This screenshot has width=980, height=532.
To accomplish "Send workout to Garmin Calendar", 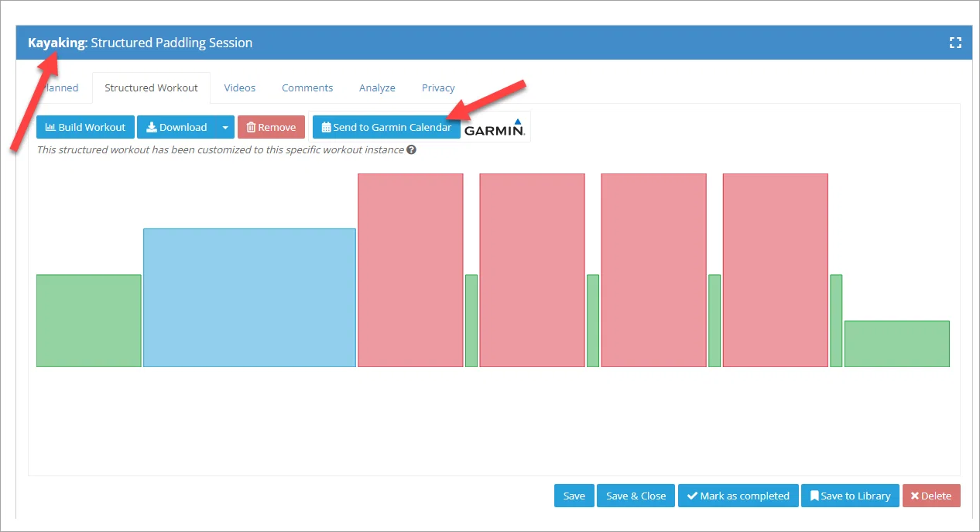I will pyautogui.click(x=386, y=127).
